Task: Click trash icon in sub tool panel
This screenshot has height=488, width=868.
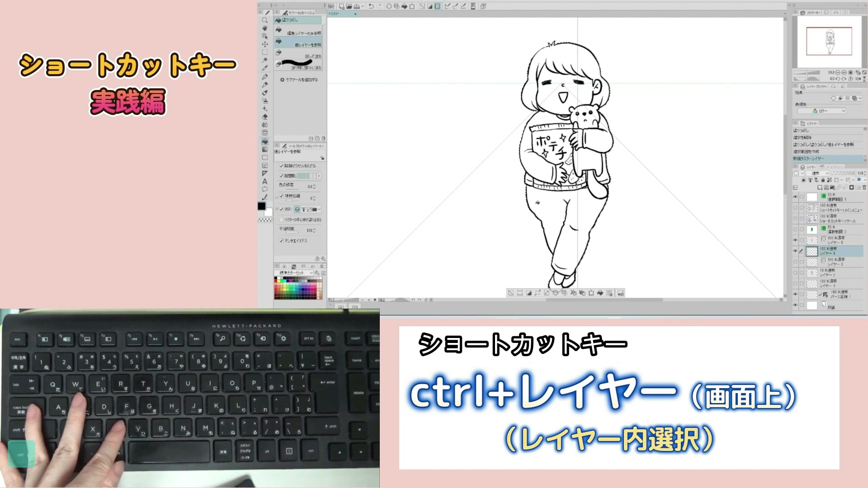Action: click(x=323, y=138)
